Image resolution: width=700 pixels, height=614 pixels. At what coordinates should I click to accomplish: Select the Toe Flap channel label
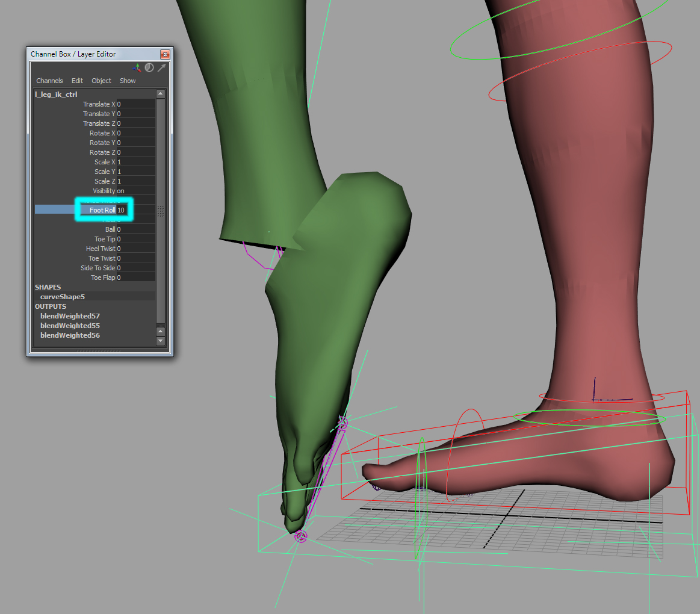pos(103,278)
